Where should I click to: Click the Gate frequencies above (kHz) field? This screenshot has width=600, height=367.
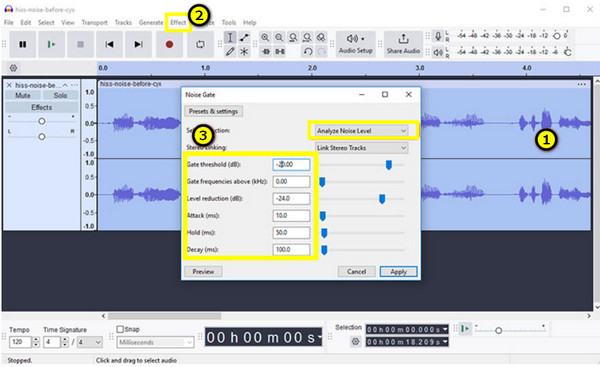291,181
